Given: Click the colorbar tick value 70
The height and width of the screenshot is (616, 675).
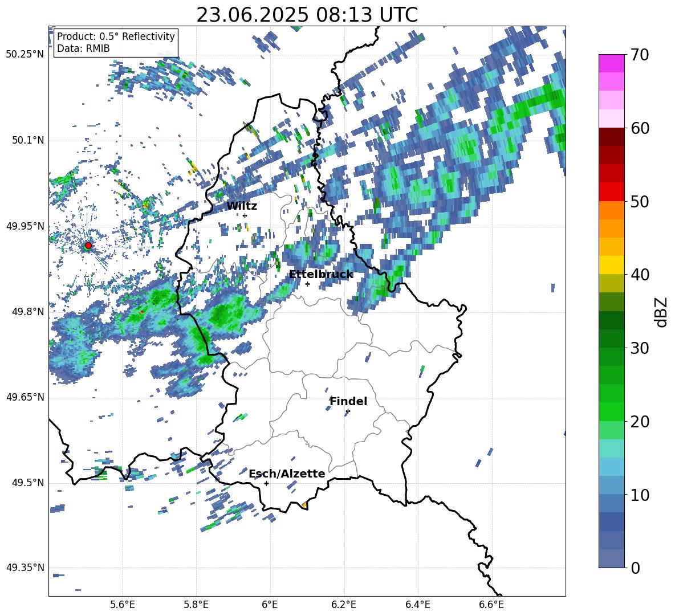Looking at the screenshot, I should [x=640, y=55].
